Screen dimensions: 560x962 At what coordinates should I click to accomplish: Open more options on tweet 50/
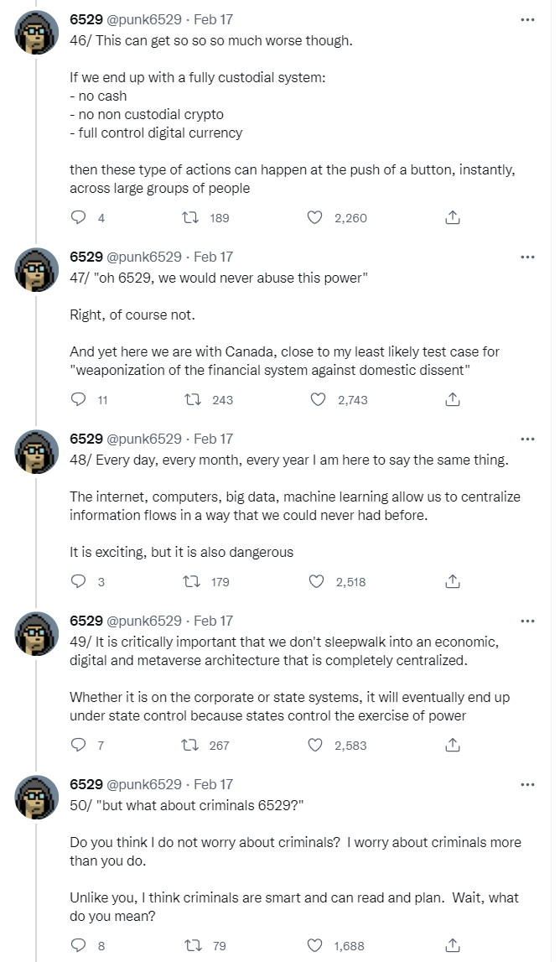pyautogui.click(x=527, y=784)
